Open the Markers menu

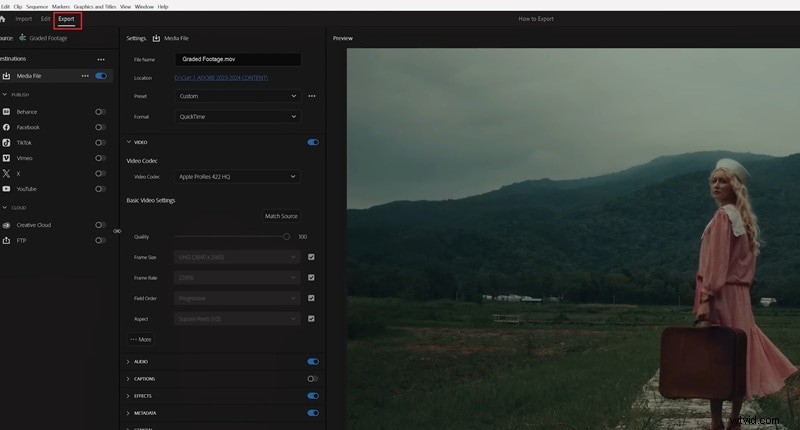point(61,7)
